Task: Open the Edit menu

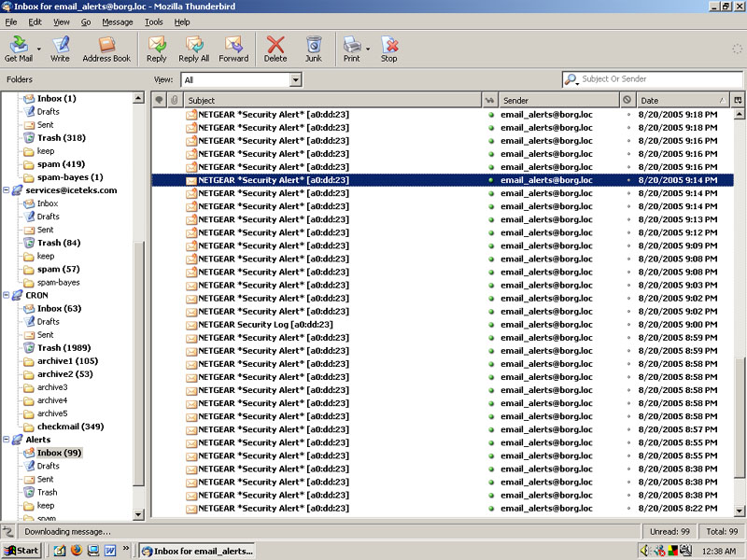Action: [x=35, y=21]
